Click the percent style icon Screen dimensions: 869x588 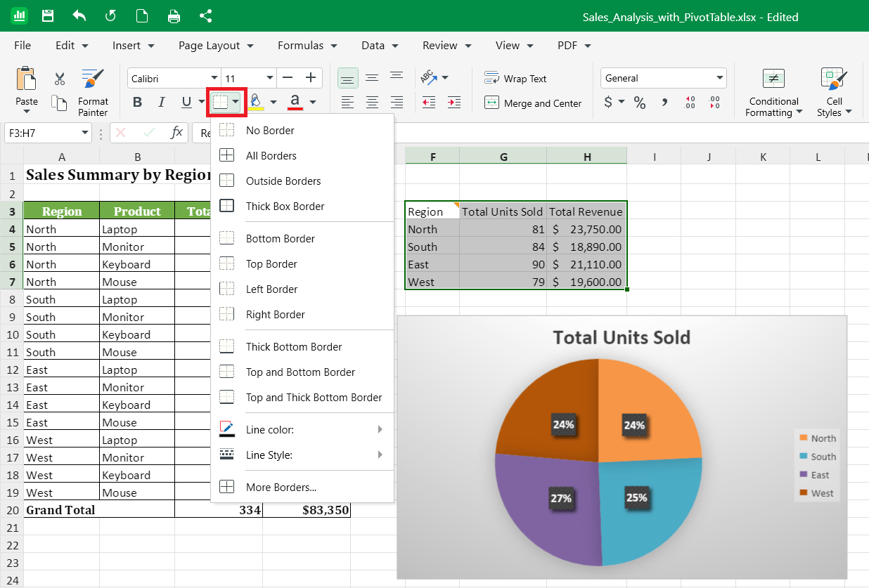click(x=639, y=103)
